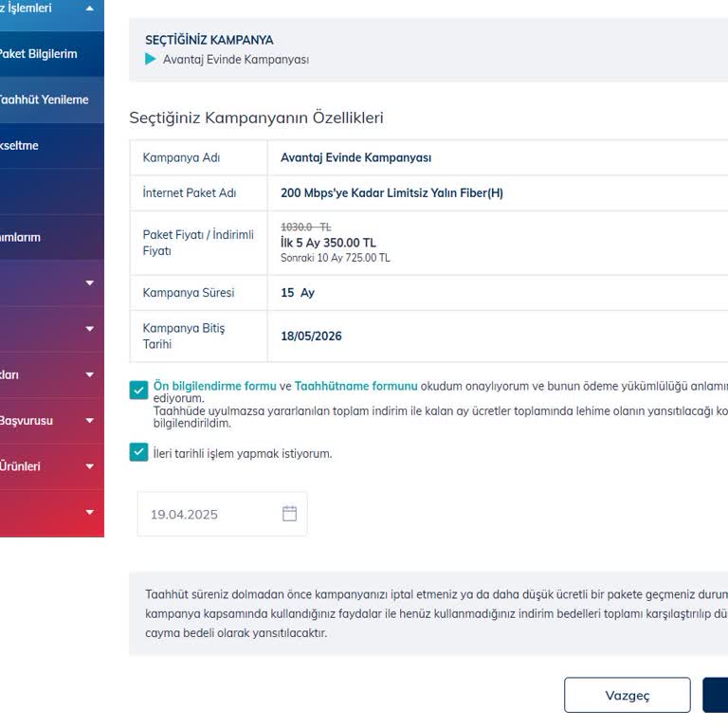Select 'Taahhüt Yenileme' sidebar item
This screenshot has width=728, height=728.
point(52,100)
